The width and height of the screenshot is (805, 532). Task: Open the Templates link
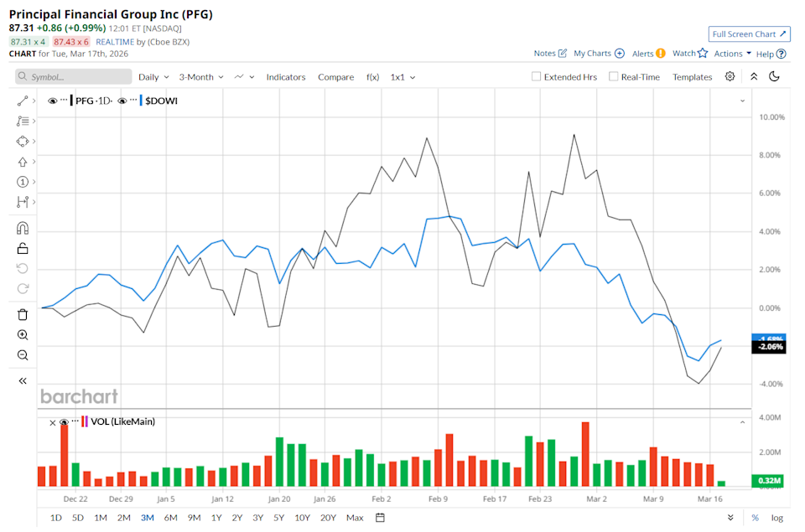coord(692,77)
